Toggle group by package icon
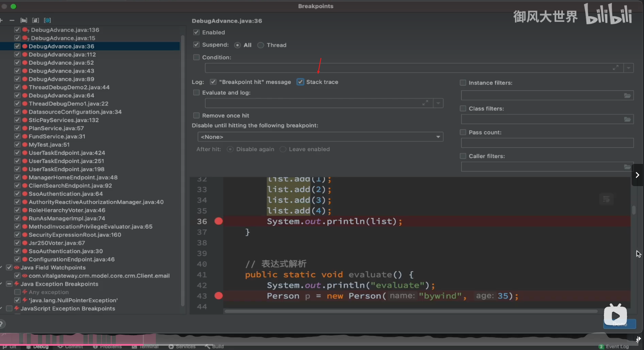Viewport: 644px width, 350px height. 24,20
